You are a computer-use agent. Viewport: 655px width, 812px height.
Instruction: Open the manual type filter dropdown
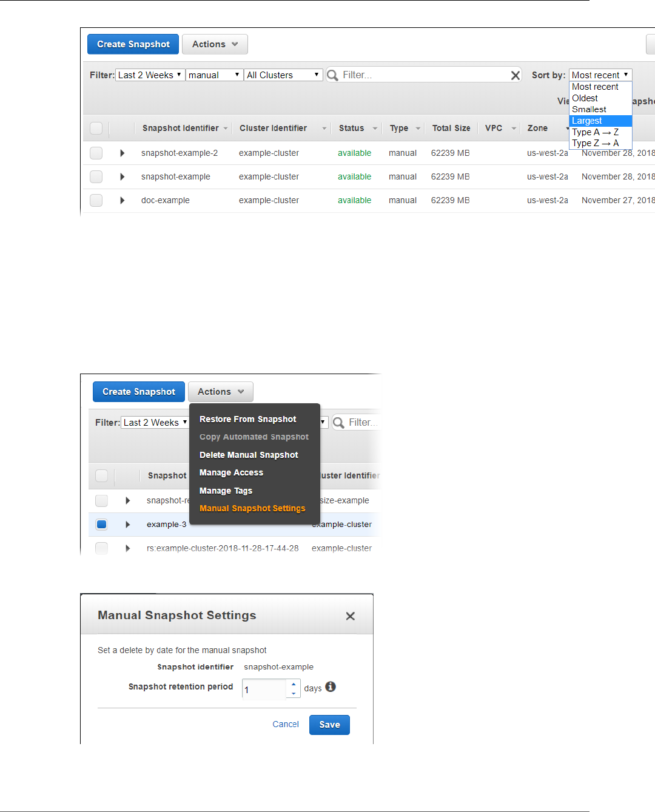click(214, 75)
